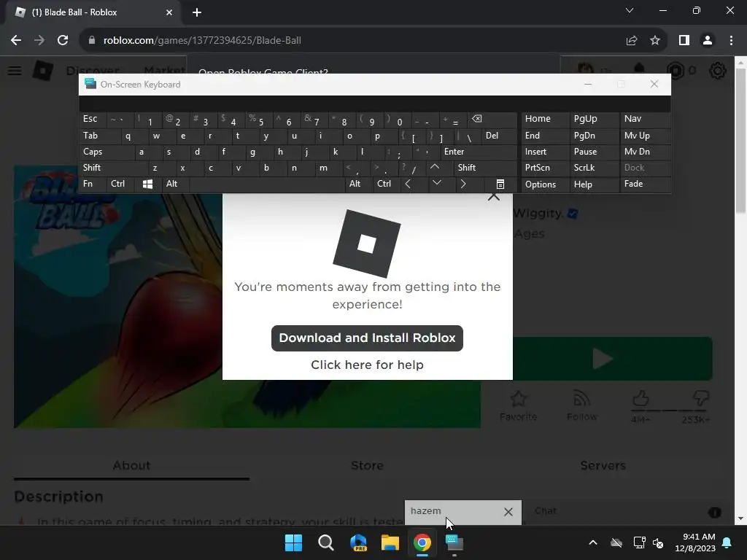The width and height of the screenshot is (747, 560).
Task: Open the Robux balance icon
Action: (x=675, y=71)
